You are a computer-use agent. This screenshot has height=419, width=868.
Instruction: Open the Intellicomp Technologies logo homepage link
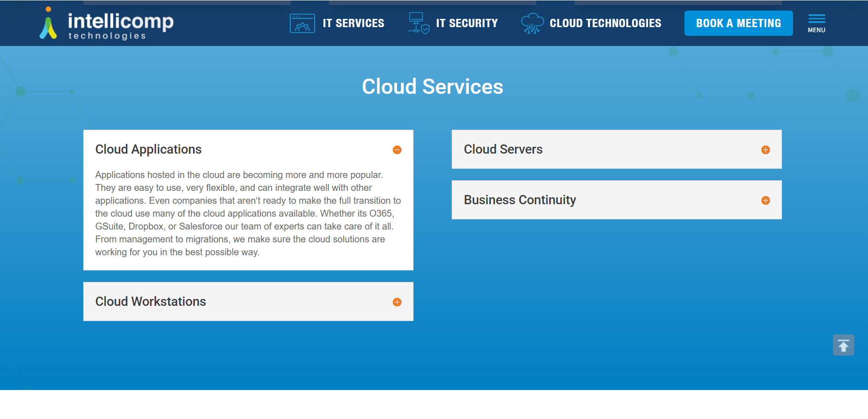(x=106, y=23)
